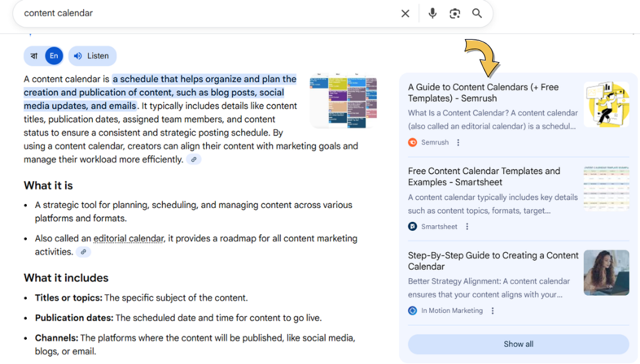Open source link after first paragraph
This screenshot has width=640, height=364.
click(194, 159)
